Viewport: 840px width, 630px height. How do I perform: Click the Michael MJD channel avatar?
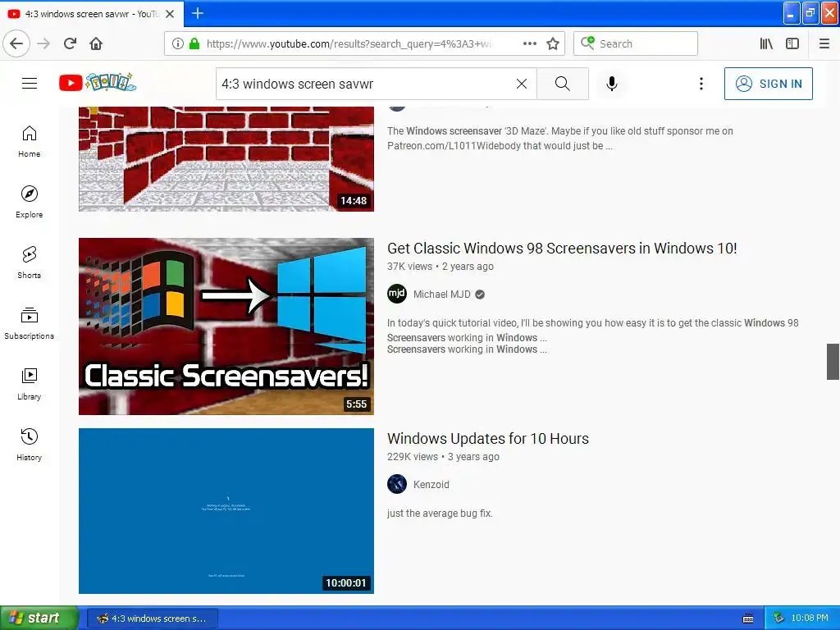397,294
